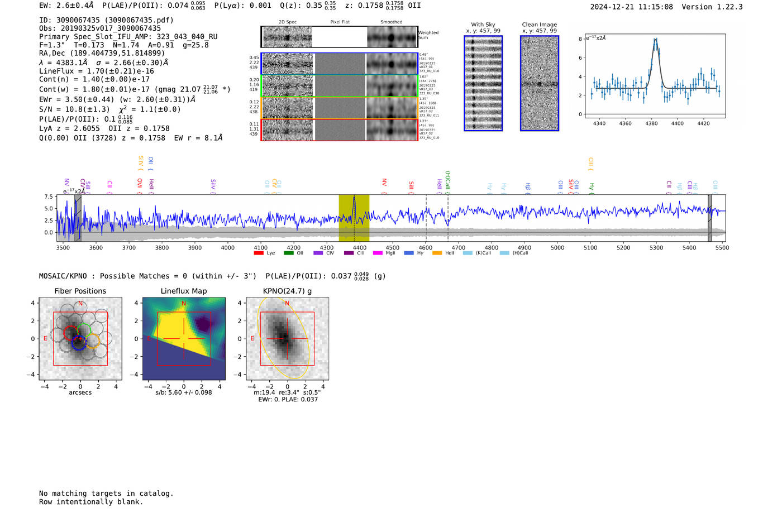
Task: Click the blue fiber circle in Fiber Positions
Action: 79,343
